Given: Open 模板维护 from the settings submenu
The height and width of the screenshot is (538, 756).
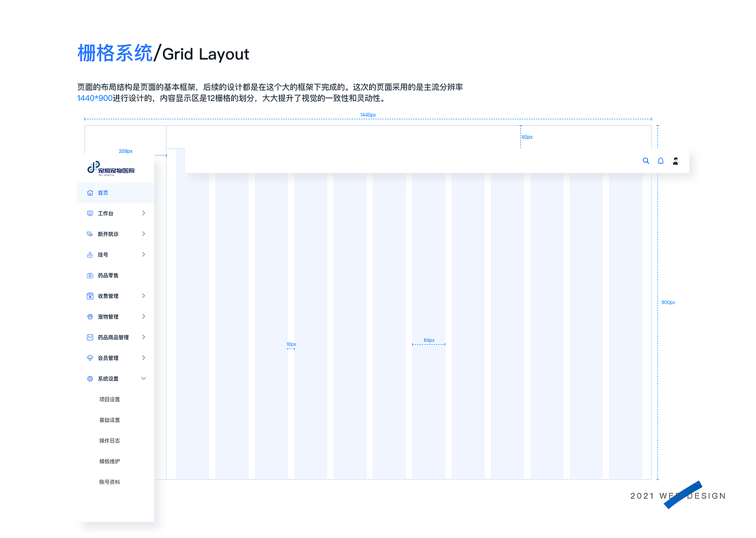Looking at the screenshot, I should [x=109, y=461].
